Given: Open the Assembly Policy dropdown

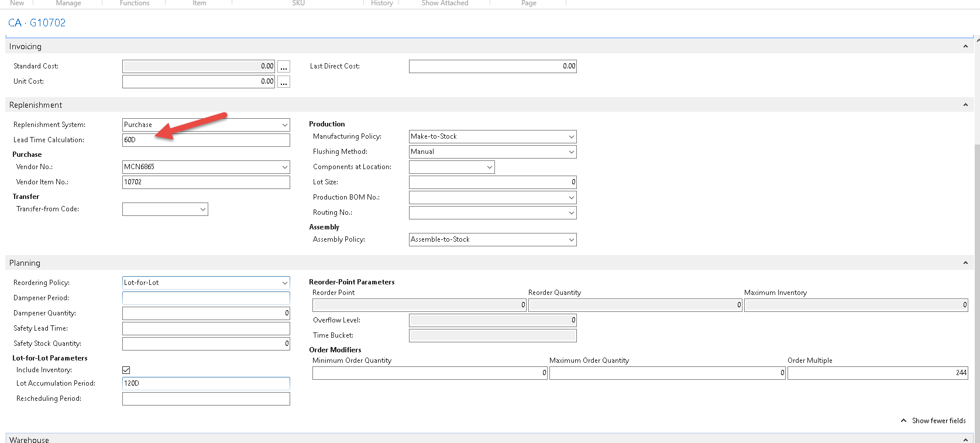Looking at the screenshot, I should pyautogui.click(x=572, y=240).
